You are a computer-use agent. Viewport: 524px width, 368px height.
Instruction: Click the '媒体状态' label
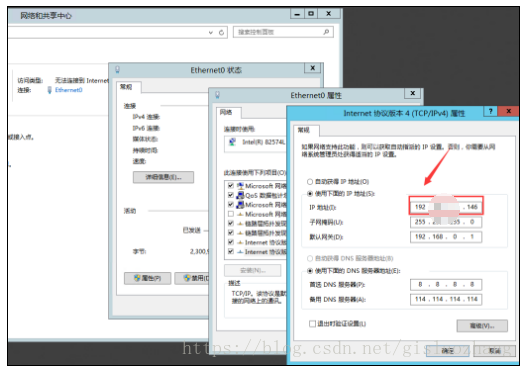coord(145,139)
